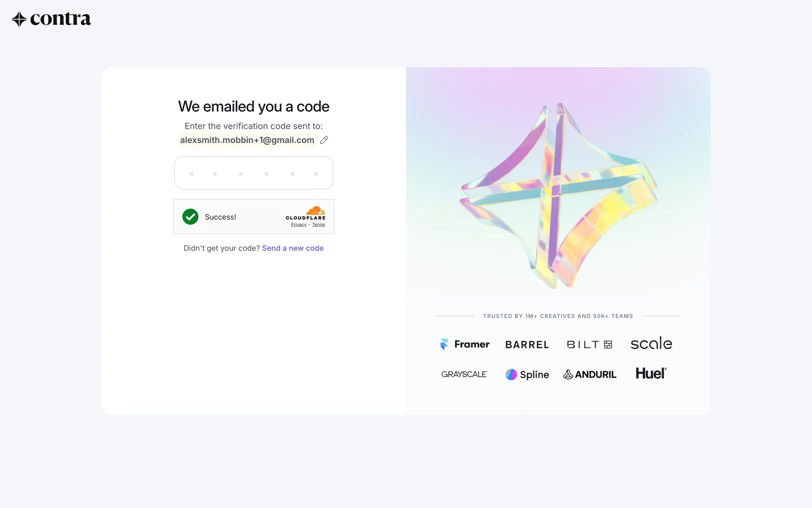Click the highlighted email address text
812x508 pixels.
point(247,140)
